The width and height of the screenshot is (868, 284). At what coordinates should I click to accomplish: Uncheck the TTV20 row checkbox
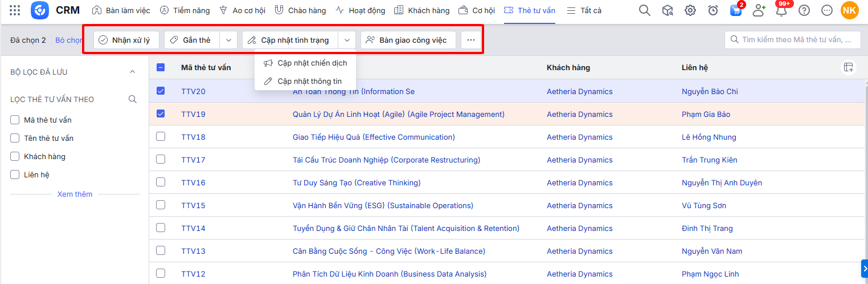[x=161, y=91]
